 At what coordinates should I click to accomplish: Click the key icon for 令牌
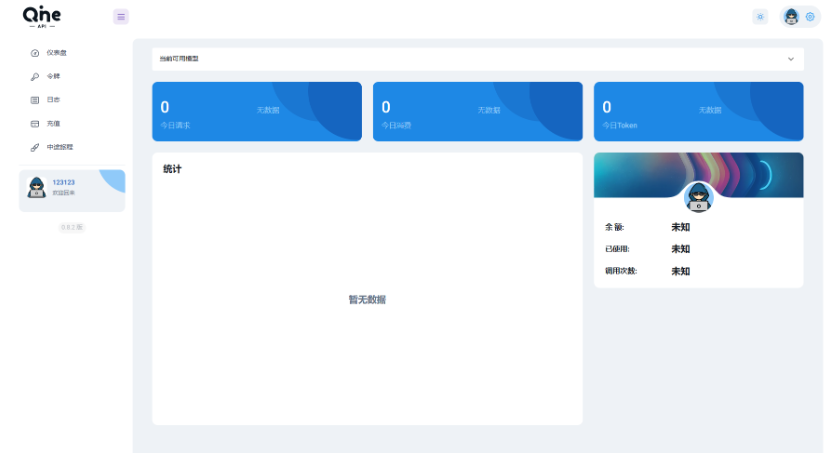point(35,76)
